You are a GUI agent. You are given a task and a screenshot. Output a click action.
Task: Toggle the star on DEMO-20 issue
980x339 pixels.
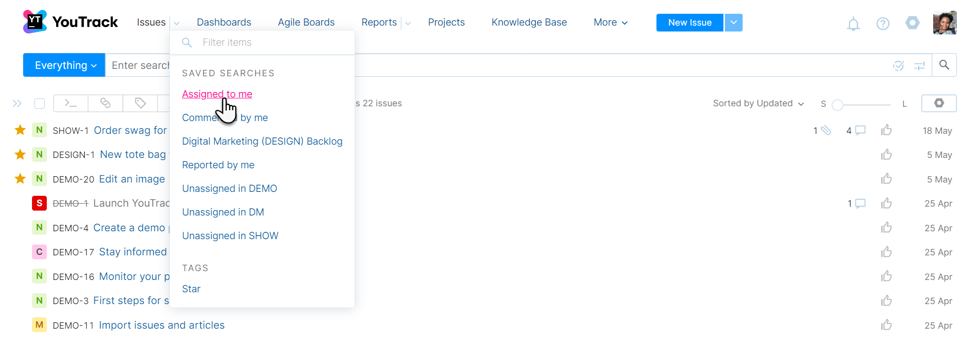point(20,179)
